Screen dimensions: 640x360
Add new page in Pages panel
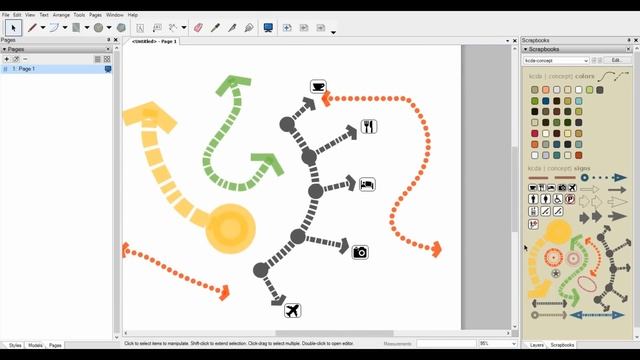click(x=7, y=59)
